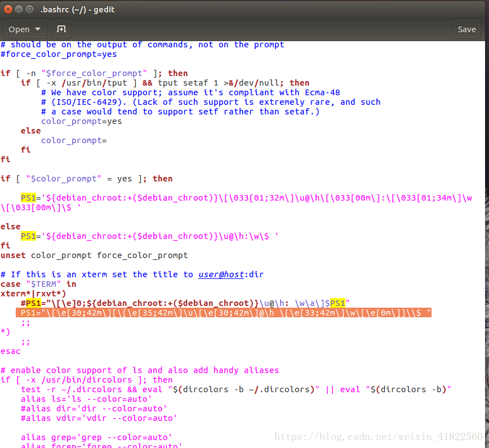
Task: Close the gedit window
Action: (8, 10)
